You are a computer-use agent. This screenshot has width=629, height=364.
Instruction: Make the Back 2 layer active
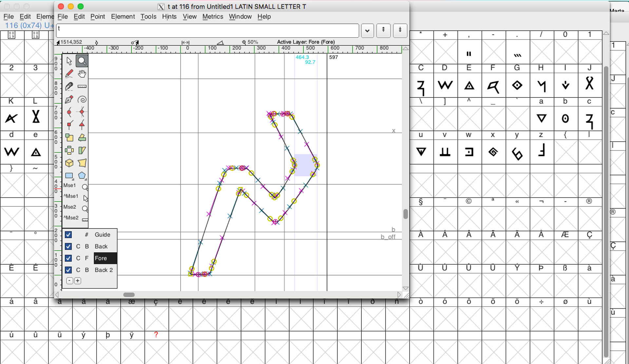tap(104, 270)
